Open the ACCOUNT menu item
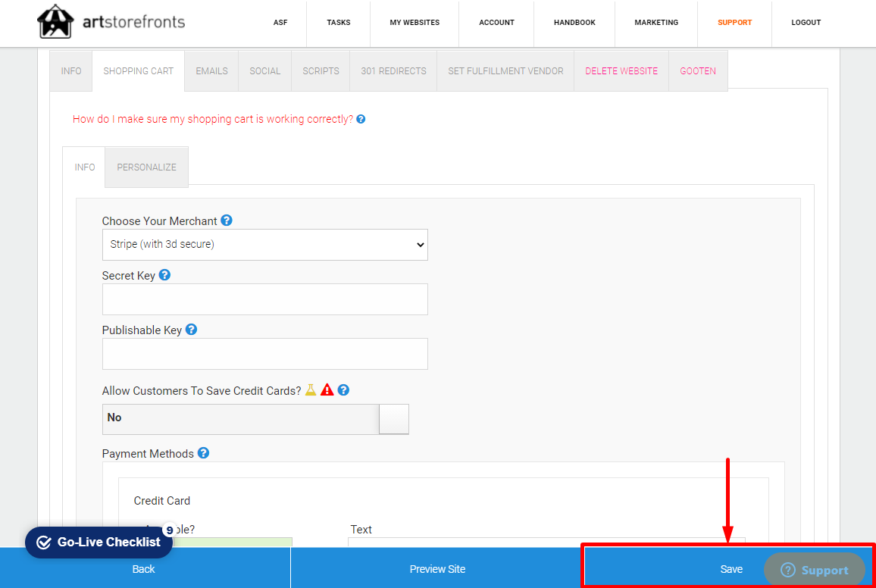876x588 pixels. (x=496, y=23)
